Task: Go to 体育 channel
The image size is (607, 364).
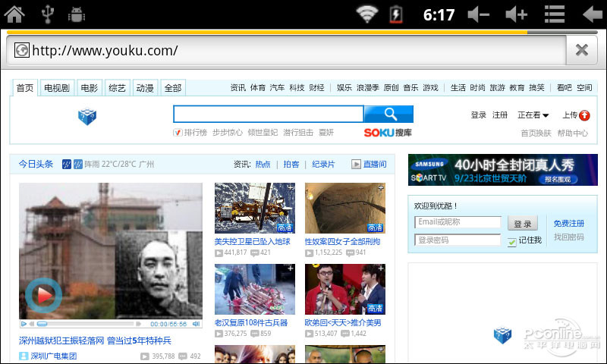Action: point(257,88)
